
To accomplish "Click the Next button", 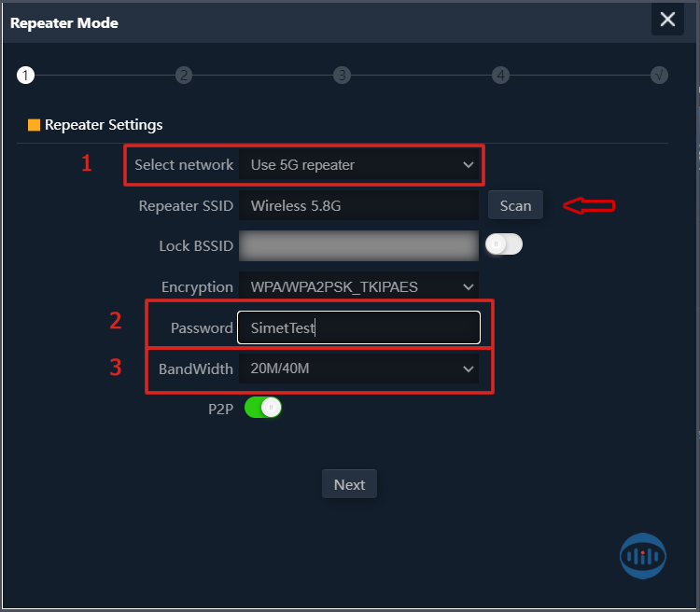I will [349, 484].
